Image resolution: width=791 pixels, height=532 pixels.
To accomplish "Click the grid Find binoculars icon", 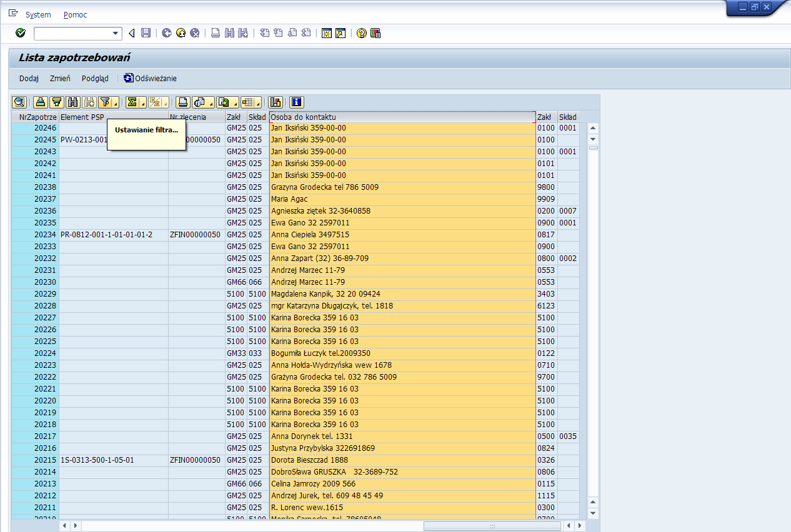I will click(73, 102).
